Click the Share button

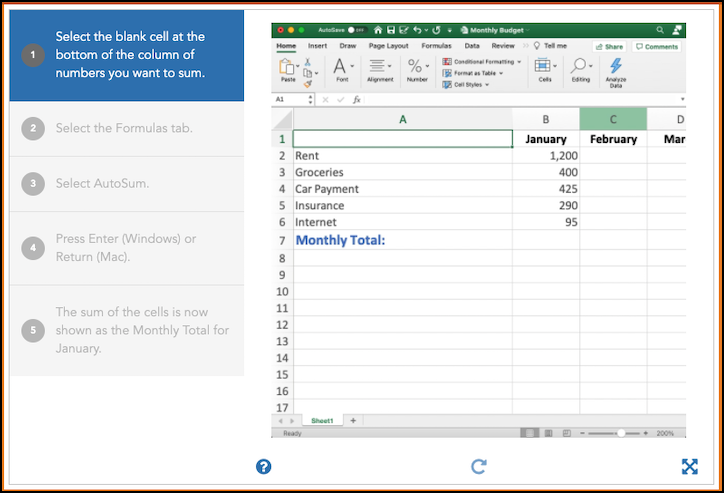click(x=609, y=47)
